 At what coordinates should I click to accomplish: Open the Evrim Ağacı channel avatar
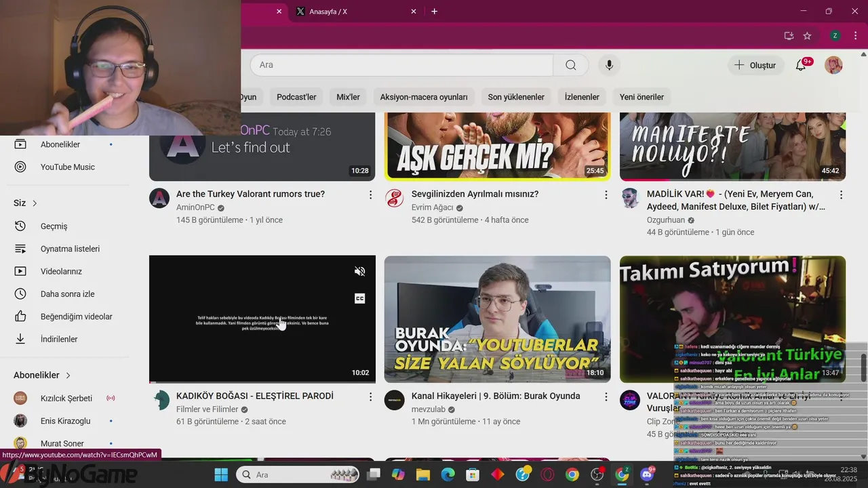(x=395, y=198)
